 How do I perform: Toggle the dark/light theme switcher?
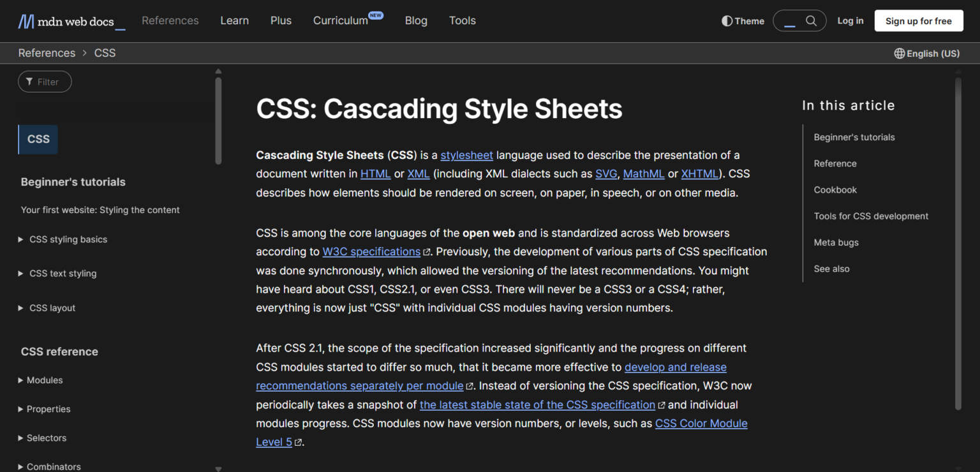743,20
